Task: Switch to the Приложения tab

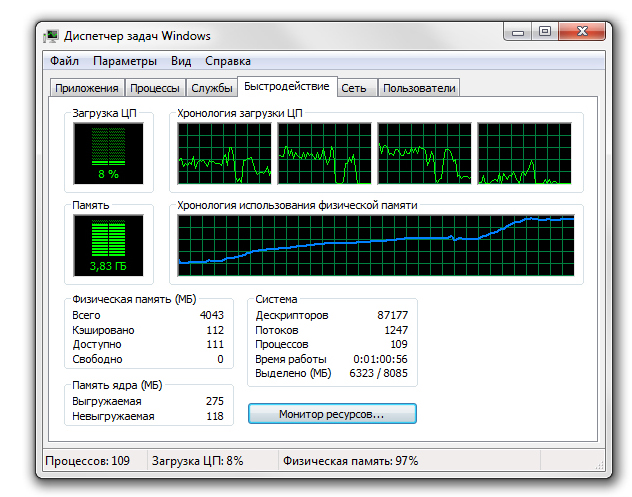Action: coord(87,88)
